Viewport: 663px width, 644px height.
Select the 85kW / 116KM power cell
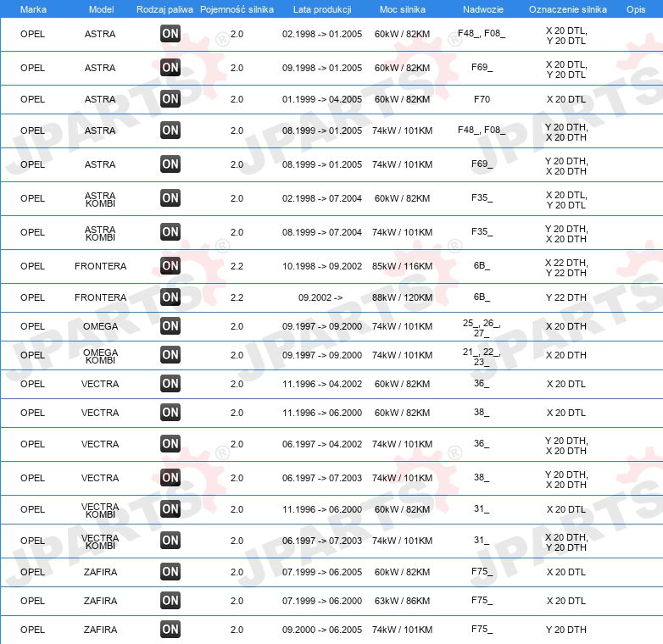tap(402, 266)
